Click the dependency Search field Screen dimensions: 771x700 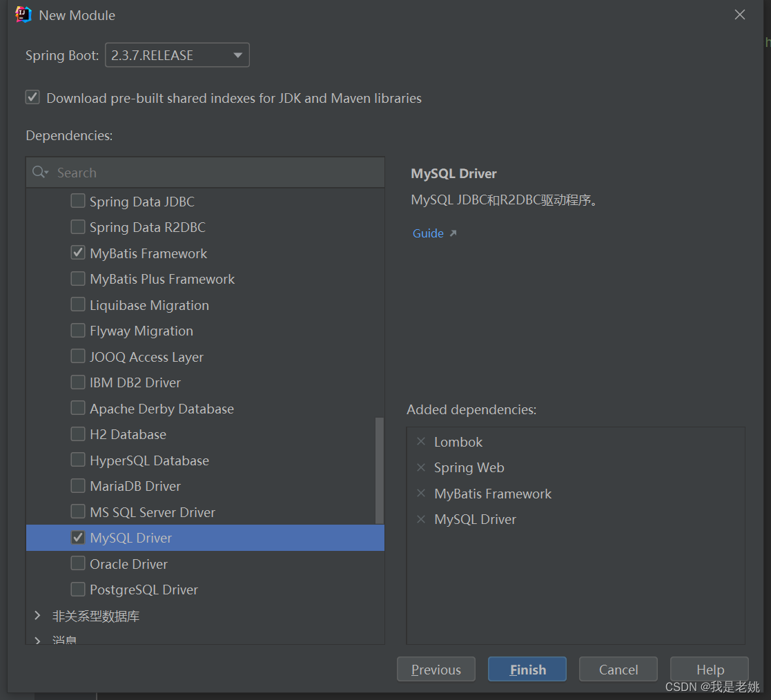coord(205,173)
